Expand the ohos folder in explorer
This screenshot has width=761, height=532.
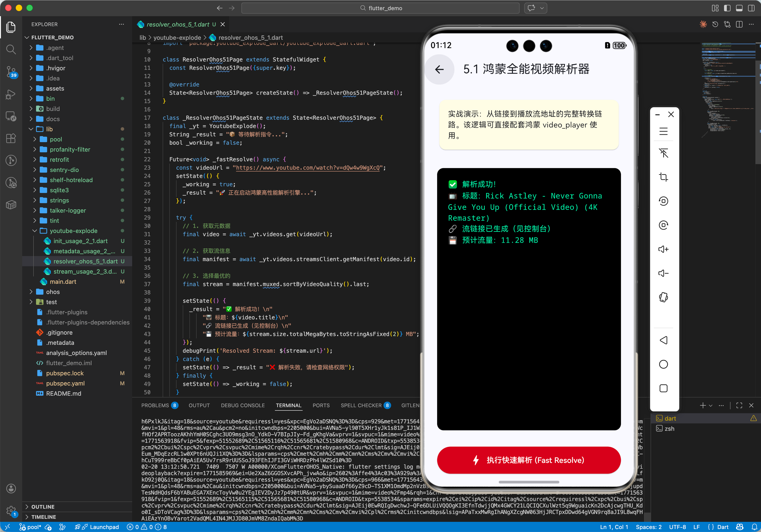coord(53,292)
